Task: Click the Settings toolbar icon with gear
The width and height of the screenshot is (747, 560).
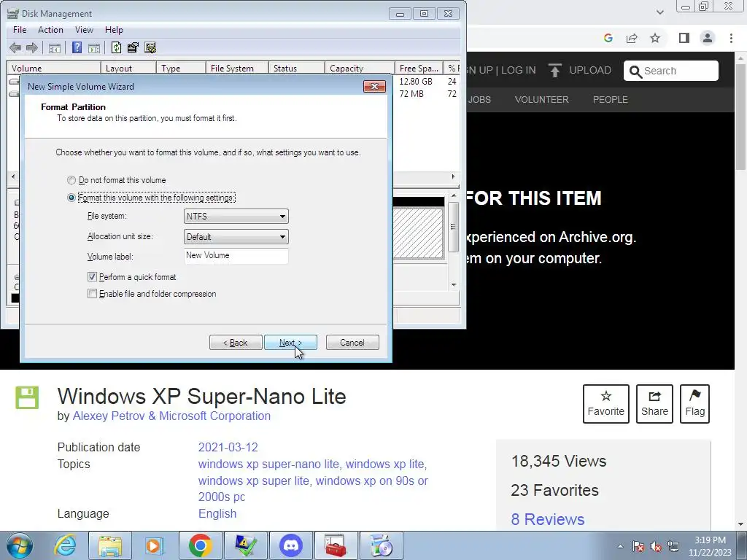Action: pos(150,47)
